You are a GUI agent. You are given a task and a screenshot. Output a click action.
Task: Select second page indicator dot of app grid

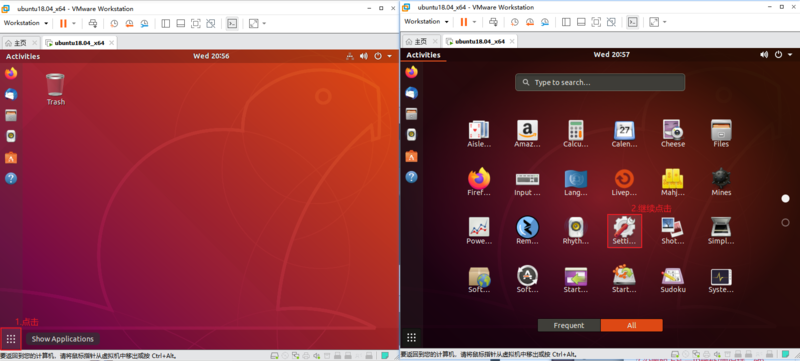pyautogui.click(x=785, y=222)
